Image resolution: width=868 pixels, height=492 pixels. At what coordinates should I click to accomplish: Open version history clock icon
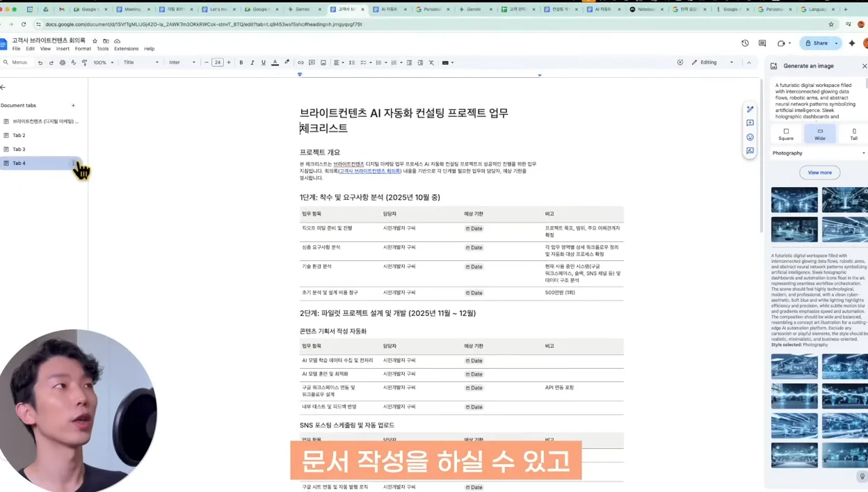coord(745,43)
